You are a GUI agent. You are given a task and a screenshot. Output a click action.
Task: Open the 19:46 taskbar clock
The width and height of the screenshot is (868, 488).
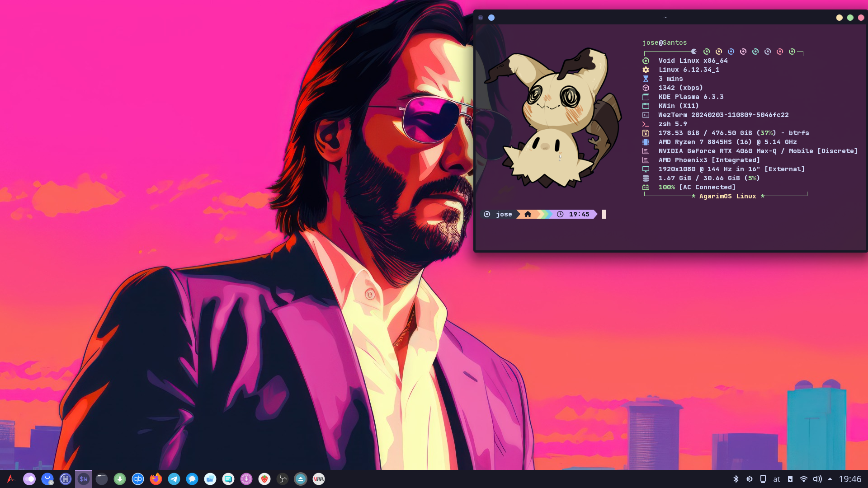tap(850, 479)
